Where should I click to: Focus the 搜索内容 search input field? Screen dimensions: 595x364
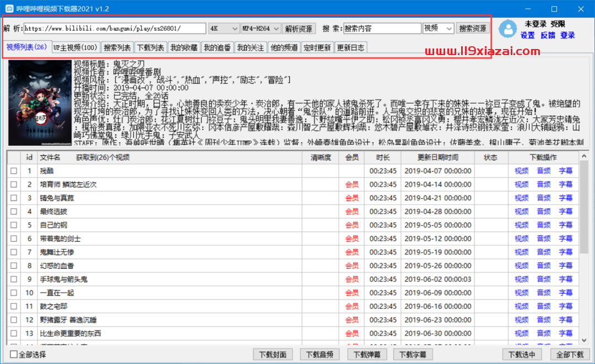coord(382,29)
